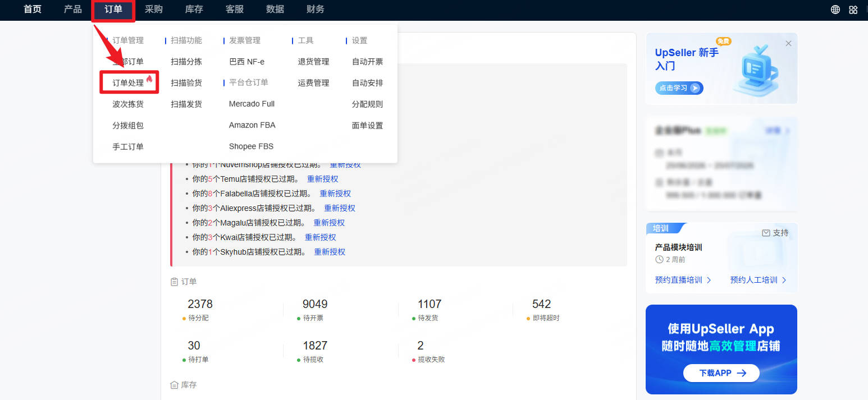
Task: Click the globe language icon
Action: pos(835,10)
